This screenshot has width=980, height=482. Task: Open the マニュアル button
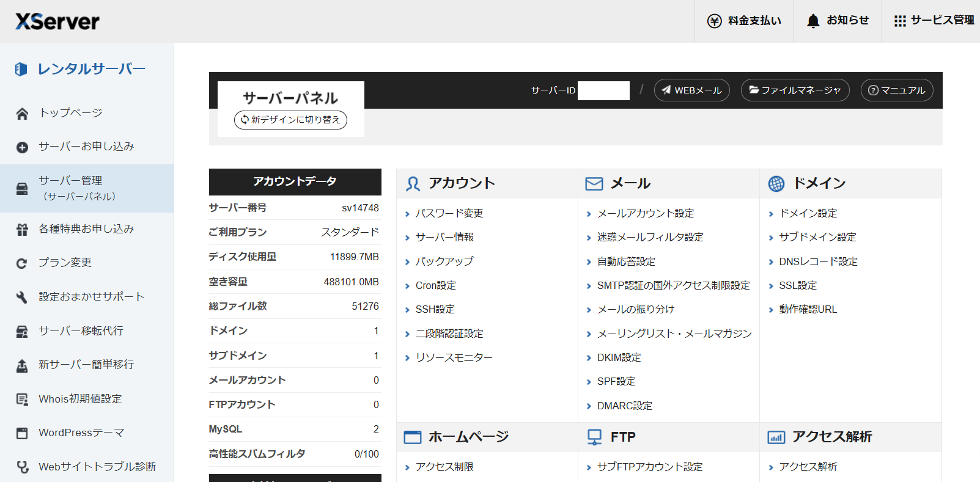click(x=897, y=90)
